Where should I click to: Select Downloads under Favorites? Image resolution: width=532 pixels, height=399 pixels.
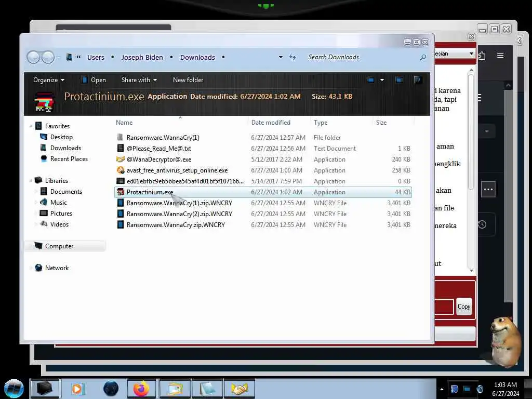[65, 148]
